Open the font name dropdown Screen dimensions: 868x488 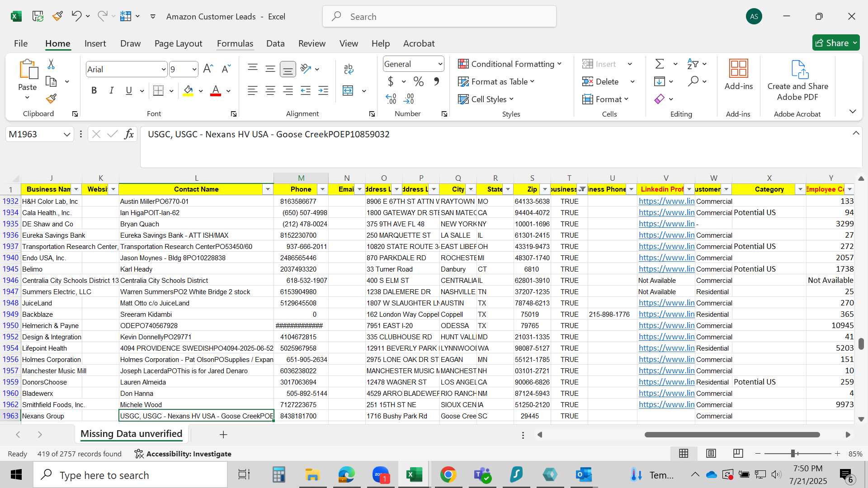[x=164, y=69]
